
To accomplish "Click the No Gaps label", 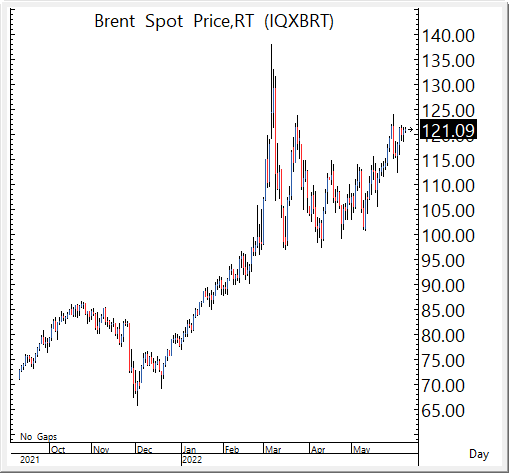I will click(x=38, y=436).
